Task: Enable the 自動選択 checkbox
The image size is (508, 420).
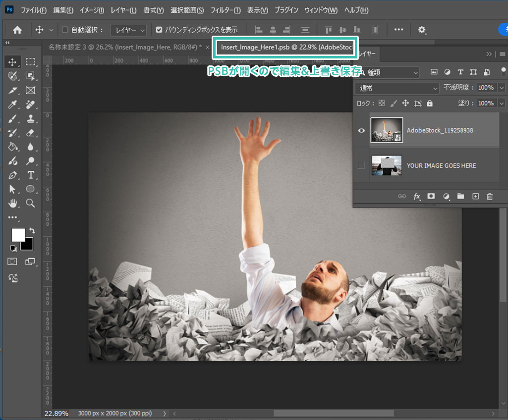Action: click(x=65, y=30)
